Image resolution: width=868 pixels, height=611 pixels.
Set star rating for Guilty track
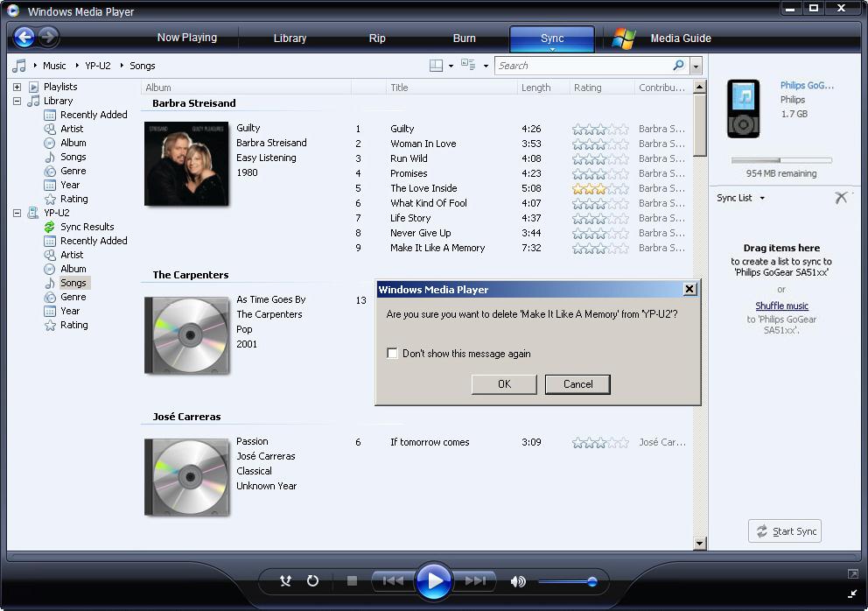click(600, 129)
